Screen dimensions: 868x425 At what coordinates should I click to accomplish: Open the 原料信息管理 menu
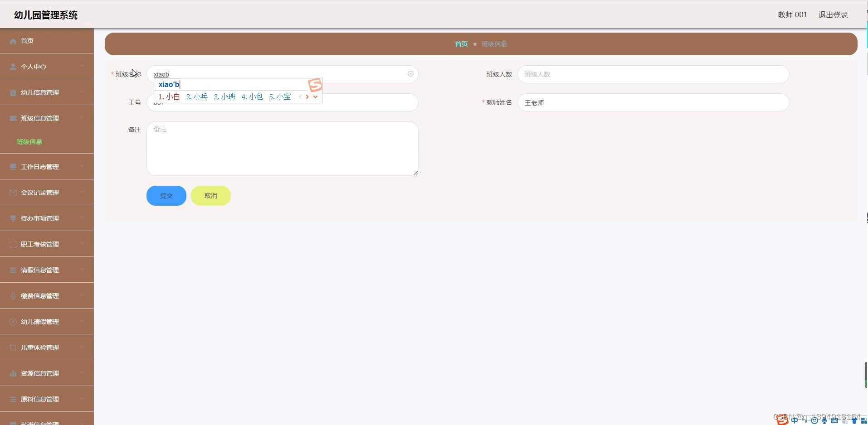[x=47, y=399]
